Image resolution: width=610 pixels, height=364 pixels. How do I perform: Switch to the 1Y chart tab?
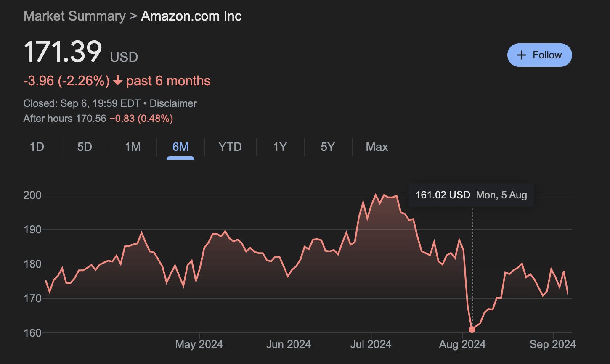[x=279, y=147]
